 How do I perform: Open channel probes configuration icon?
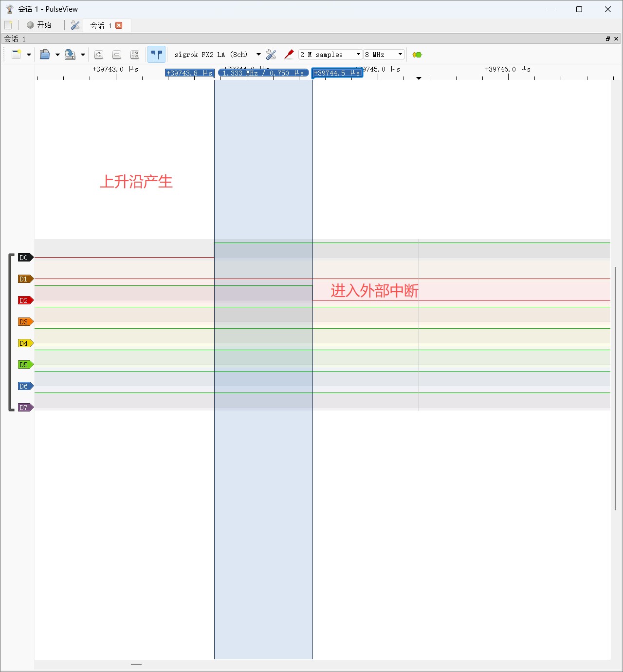tap(289, 55)
